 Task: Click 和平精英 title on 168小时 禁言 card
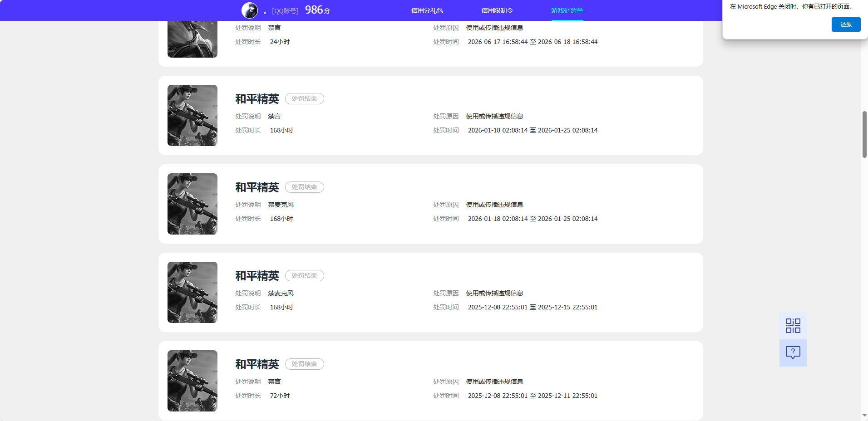[257, 99]
